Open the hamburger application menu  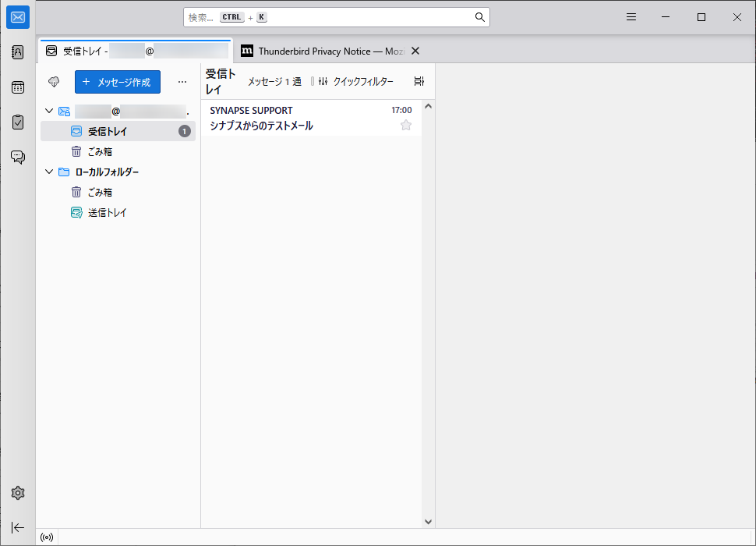pos(631,17)
